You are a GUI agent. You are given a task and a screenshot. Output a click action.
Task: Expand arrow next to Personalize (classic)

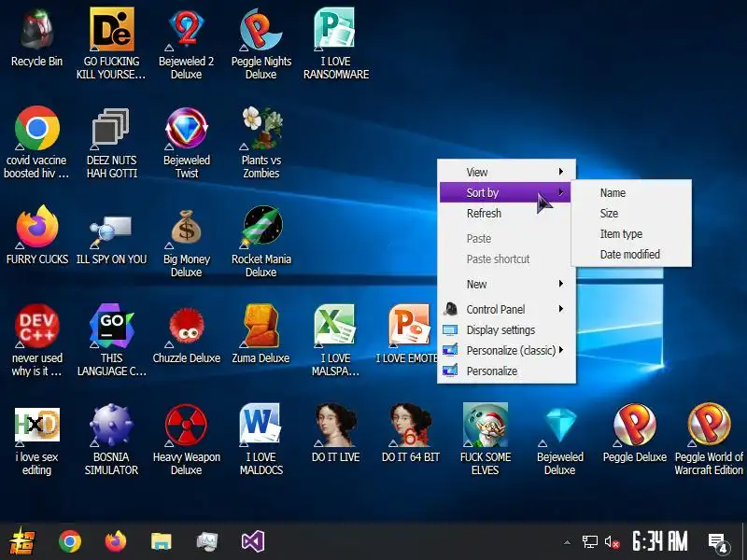point(561,349)
